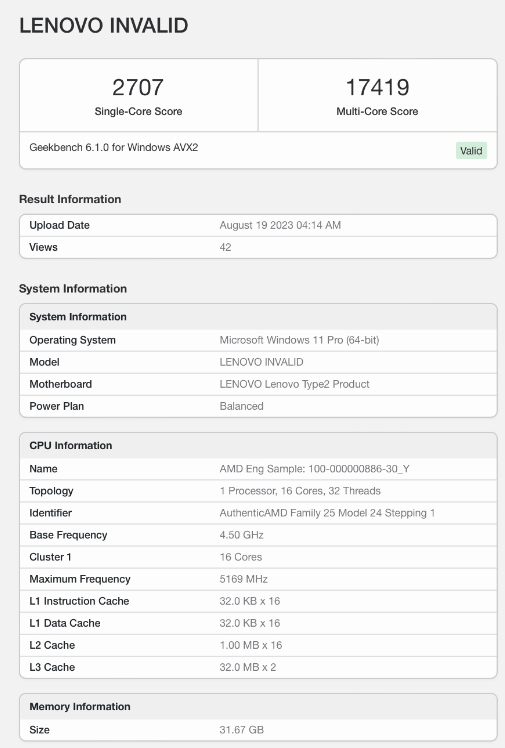Click the Single-Core Score label

point(138,111)
